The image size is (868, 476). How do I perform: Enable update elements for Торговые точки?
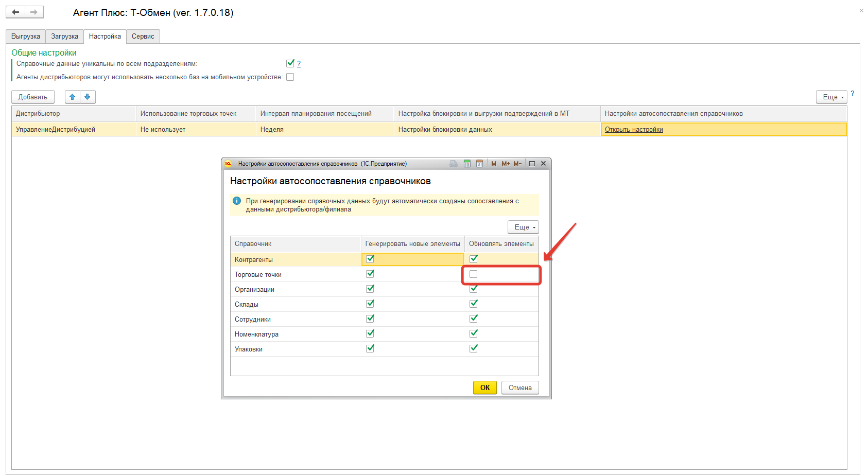click(x=474, y=274)
